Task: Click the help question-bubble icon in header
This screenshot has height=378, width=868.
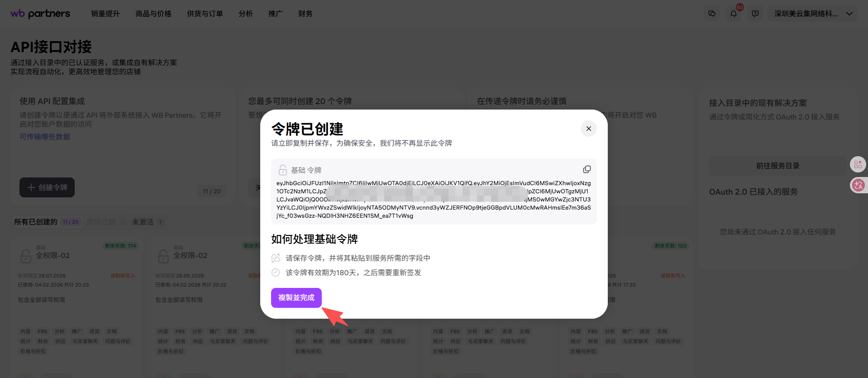Action: pyautogui.click(x=755, y=14)
